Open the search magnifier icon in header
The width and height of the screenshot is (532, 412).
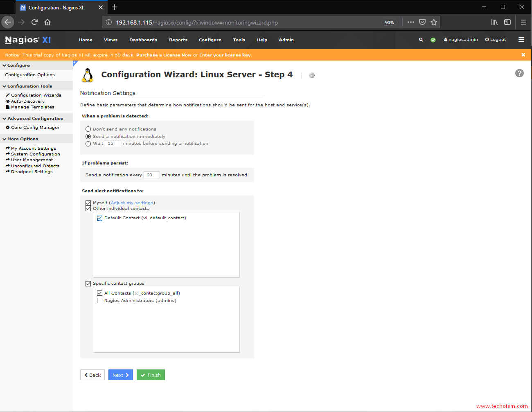point(421,40)
